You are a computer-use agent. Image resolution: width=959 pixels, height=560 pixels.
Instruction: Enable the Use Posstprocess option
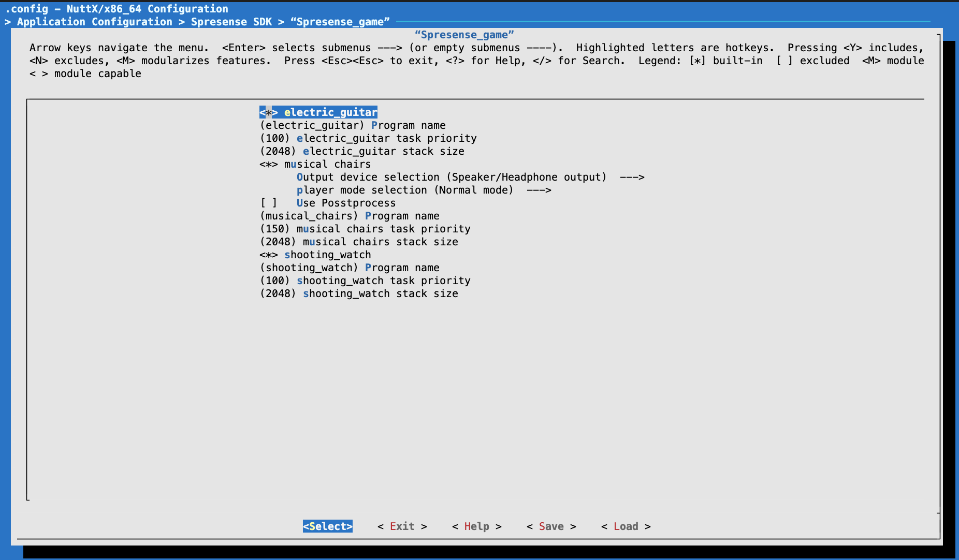269,203
